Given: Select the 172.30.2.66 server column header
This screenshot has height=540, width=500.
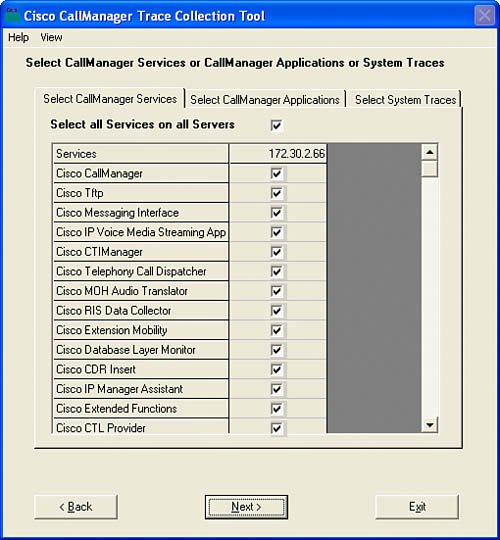Looking at the screenshot, I should [x=278, y=154].
